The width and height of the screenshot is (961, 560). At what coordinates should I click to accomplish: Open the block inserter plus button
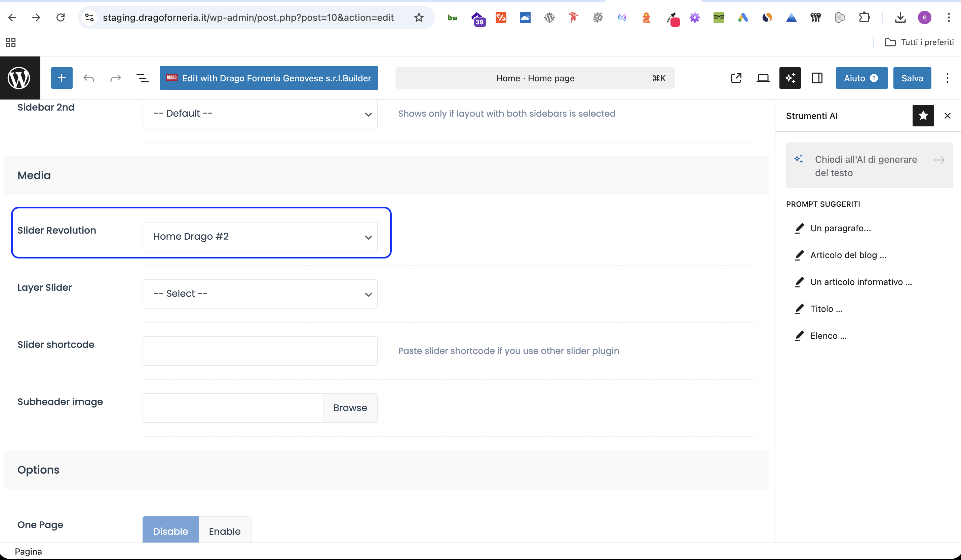click(x=62, y=78)
